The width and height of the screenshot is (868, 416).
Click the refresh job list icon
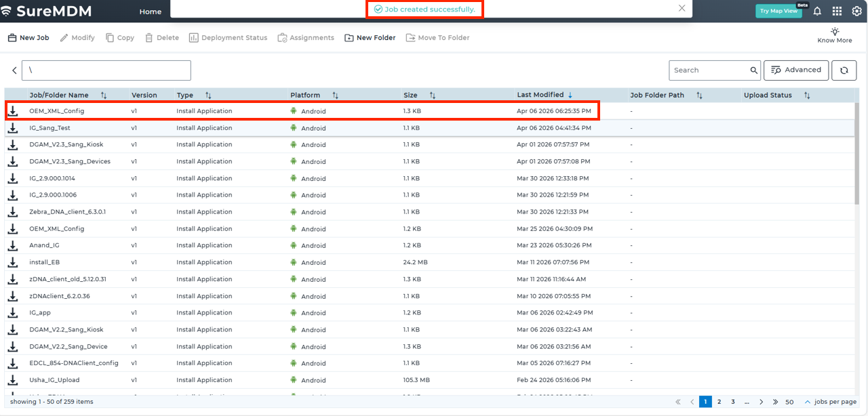tap(844, 70)
